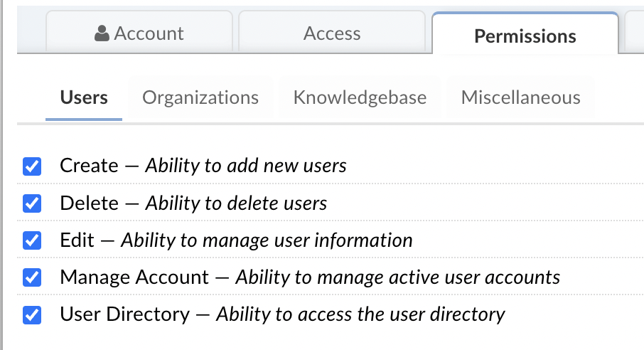Open the Organizations permissions sub-tab
Screen dimensions: 644x350
(x=200, y=97)
